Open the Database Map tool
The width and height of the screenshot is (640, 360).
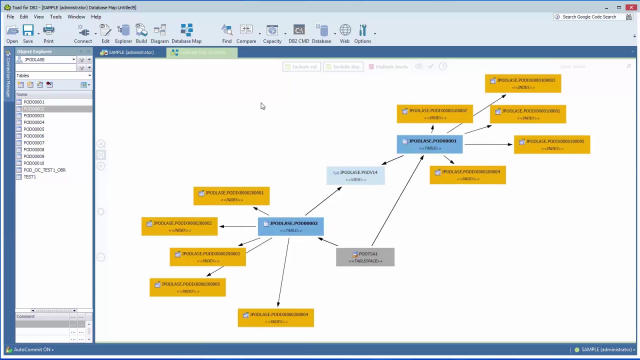[x=187, y=33]
